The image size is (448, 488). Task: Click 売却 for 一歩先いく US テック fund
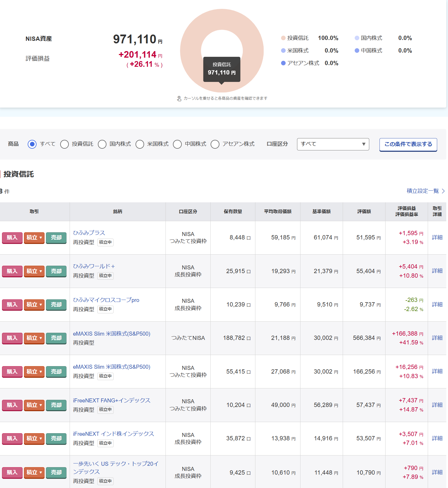click(56, 472)
